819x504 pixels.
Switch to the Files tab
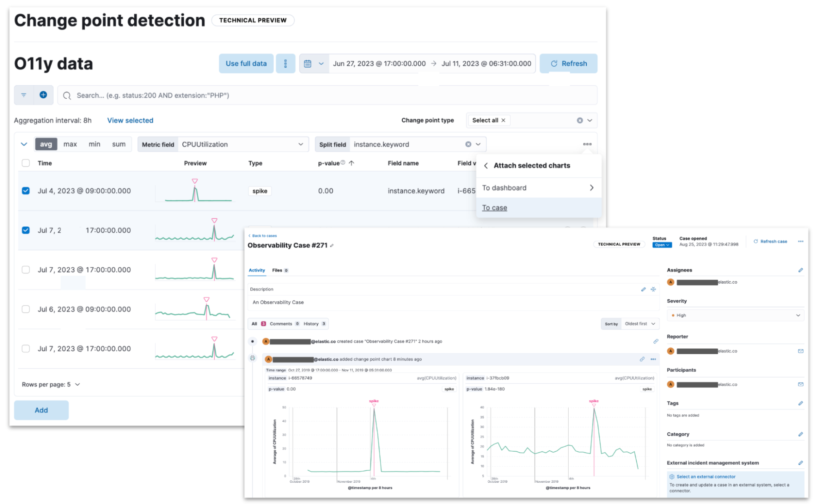click(x=277, y=270)
